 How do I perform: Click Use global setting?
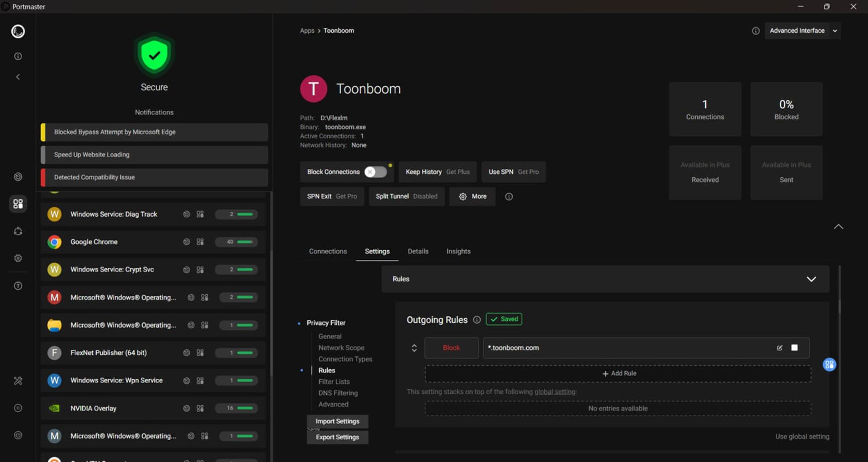coord(802,437)
